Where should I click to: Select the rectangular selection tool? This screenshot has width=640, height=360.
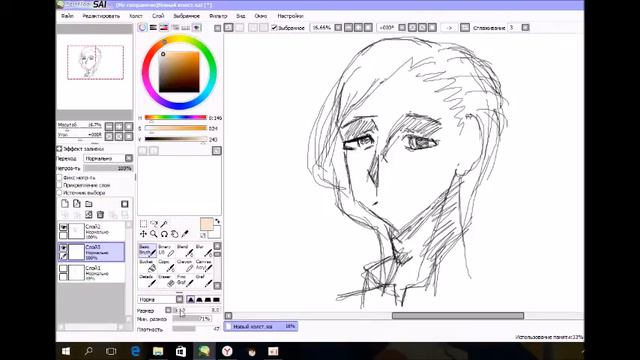click(143, 224)
